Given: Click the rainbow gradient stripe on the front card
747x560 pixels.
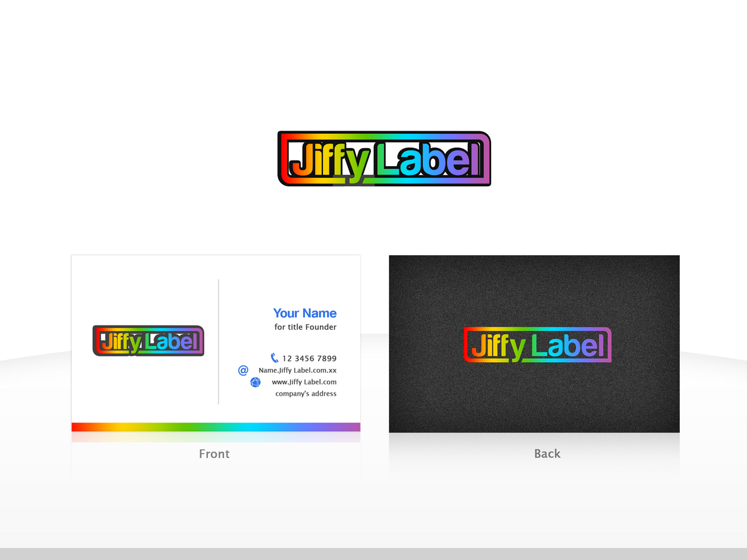Looking at the screenshot, I should [215, 426].
